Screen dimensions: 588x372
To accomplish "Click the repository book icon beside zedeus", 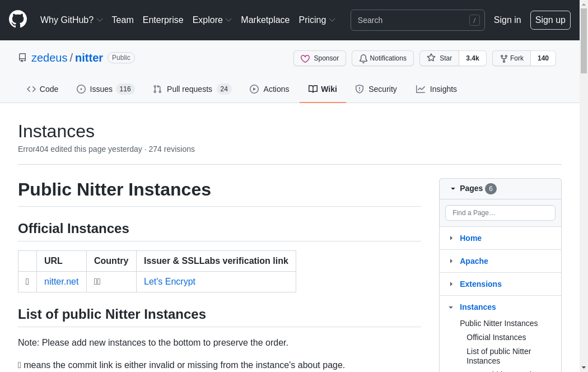I will (x=22, y=58).
